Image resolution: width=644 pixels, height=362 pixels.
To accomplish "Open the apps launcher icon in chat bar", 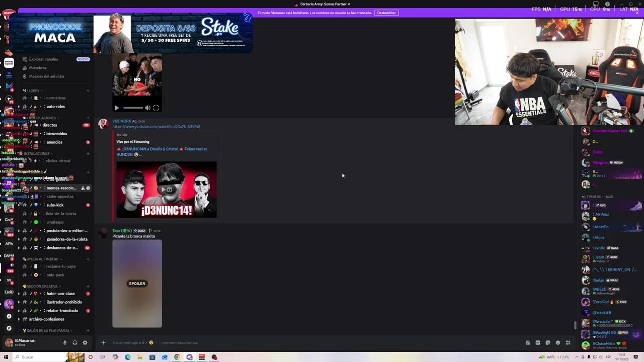I will (568, 343).
